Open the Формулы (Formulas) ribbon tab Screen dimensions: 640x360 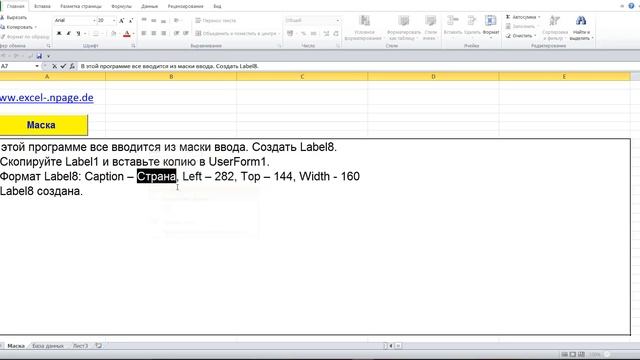click(121, 6)
